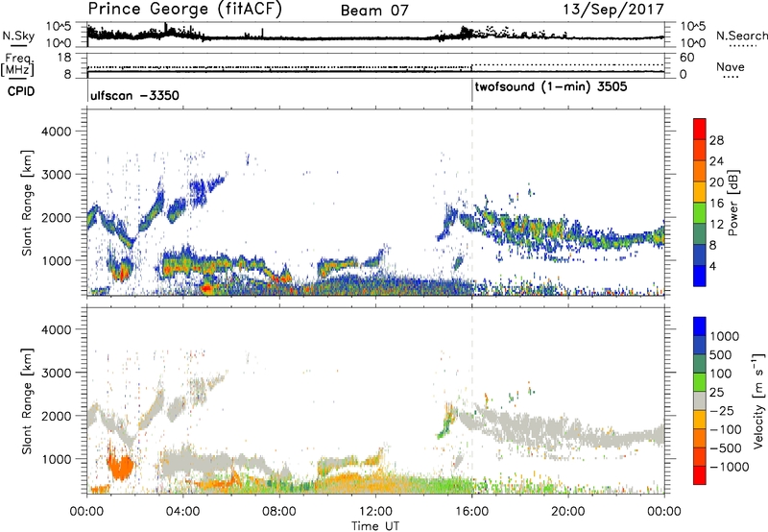The width and height of the screenshot is (768, 532).
Task: Click the '04:00' time axis label
Action: (182, 512)
